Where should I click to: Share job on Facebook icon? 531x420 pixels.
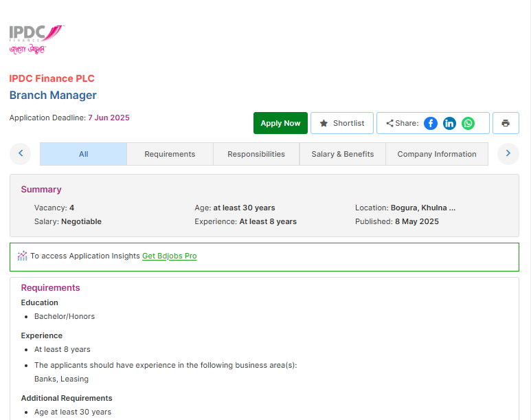coord(431,123)
